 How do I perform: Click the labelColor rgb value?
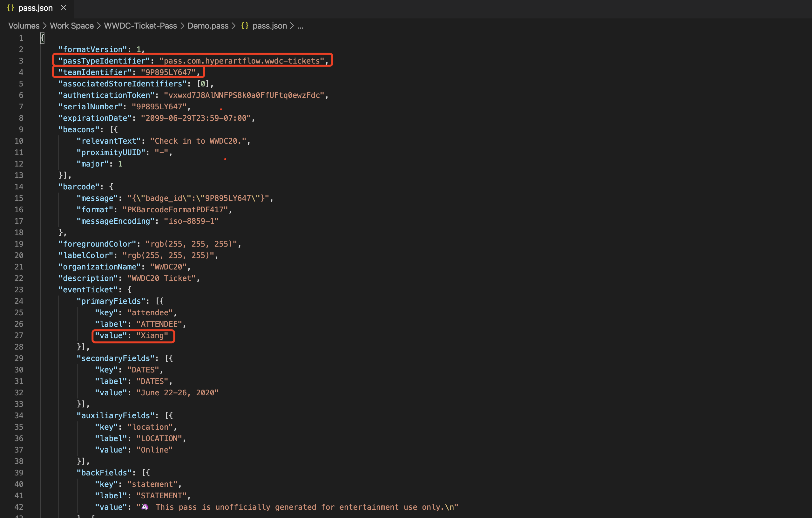tap(168, 255)
